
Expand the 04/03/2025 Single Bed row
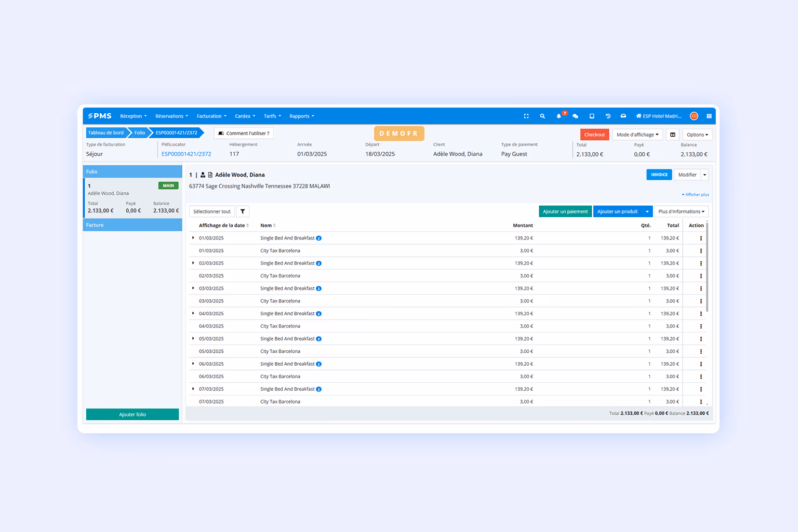coord(193,313)
